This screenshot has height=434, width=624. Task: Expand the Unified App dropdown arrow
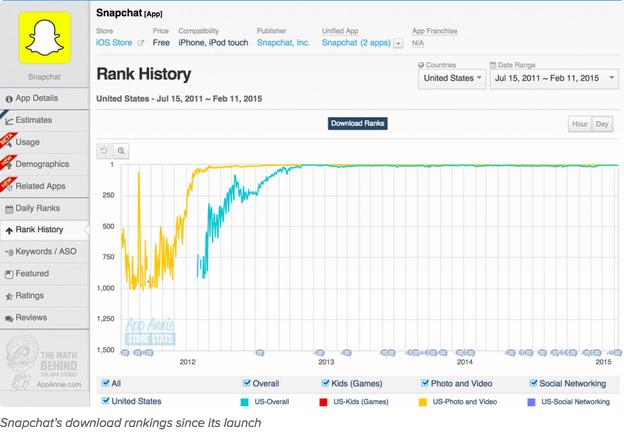click(398, 43)
